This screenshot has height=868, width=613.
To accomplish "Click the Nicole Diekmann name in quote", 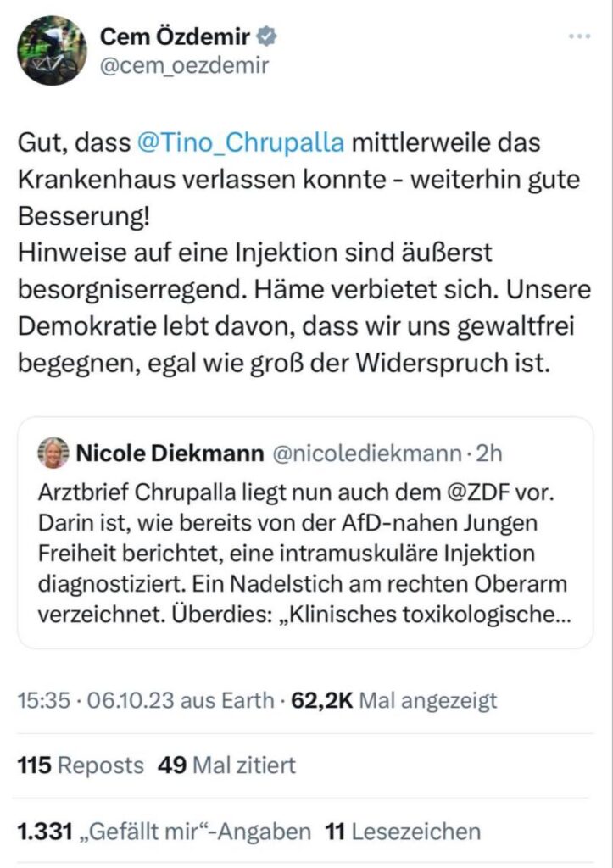I will point(170,453).
